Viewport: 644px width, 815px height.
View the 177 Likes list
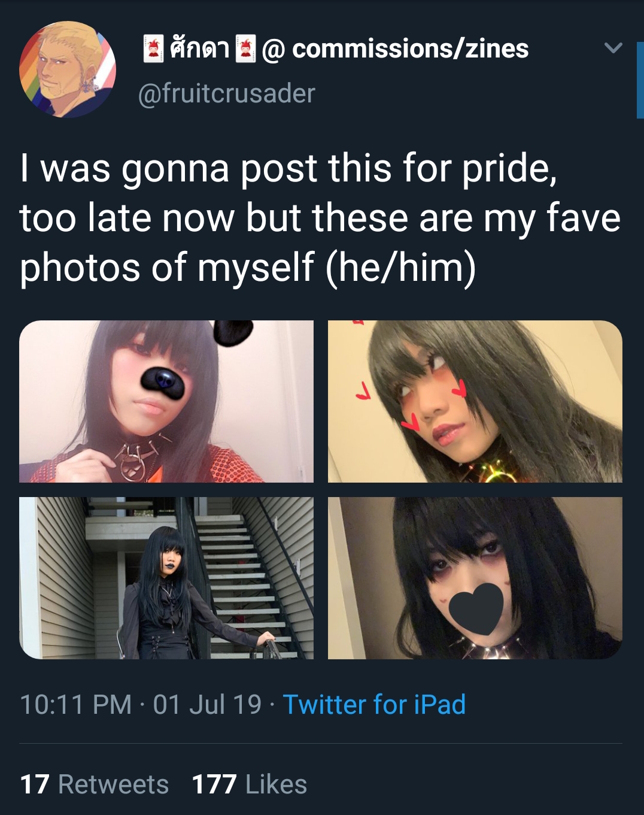pyautogui.click(x=249, y=784)
